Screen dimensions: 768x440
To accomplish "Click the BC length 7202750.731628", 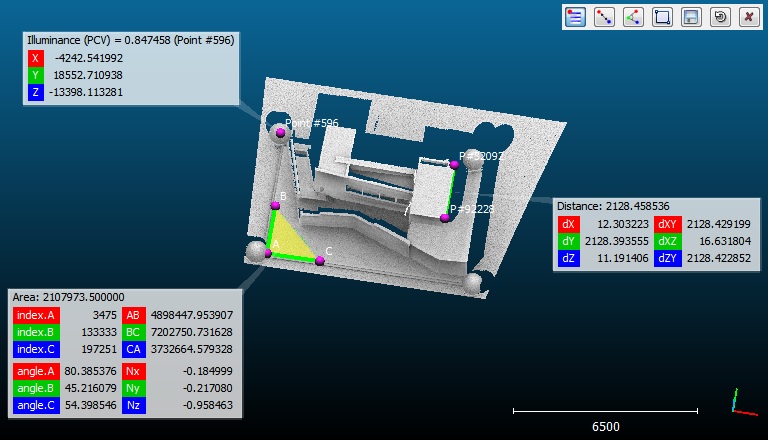I will [x=192, y=332].
